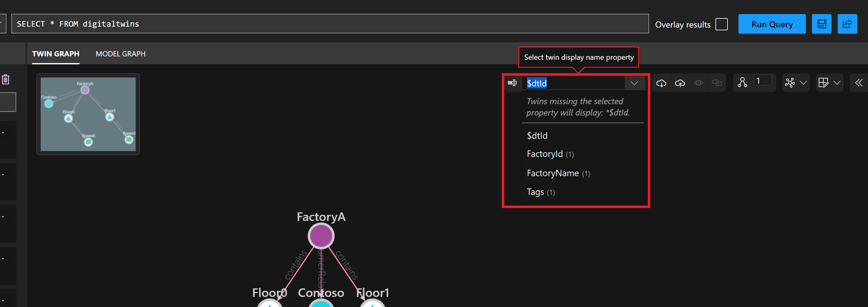Image resolution: width=868 pixels, height=307 pixels.
Task: Open the twin display name property dropdown
Action: pos(634,83)
